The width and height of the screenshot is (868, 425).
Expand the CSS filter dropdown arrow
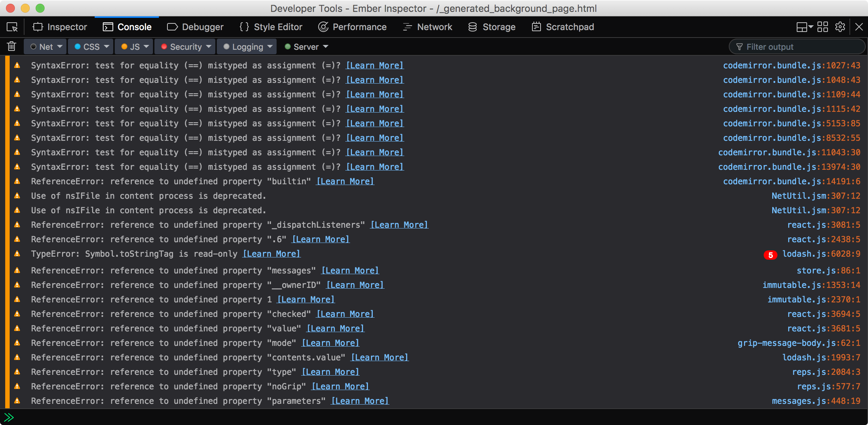(x=107, y=46)
